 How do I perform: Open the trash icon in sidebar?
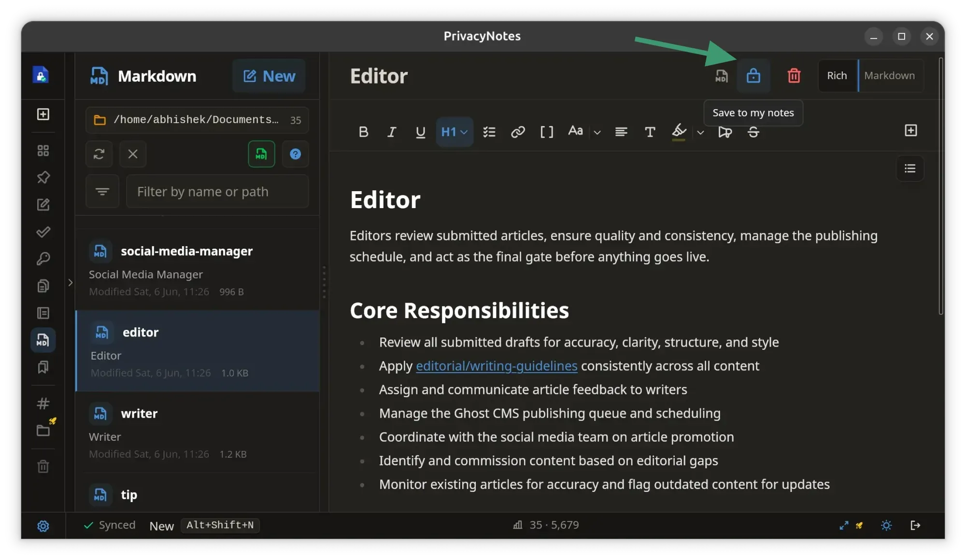[x=43, y=466]
